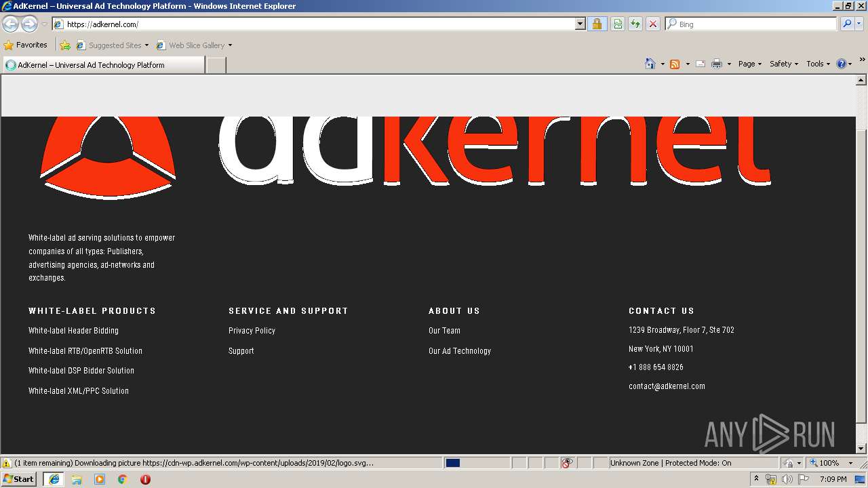The width and height of the screenshot is (868, 488).
Task: Open White-label DSP Bidder Solution link
Action: click(x=81, y=371)
